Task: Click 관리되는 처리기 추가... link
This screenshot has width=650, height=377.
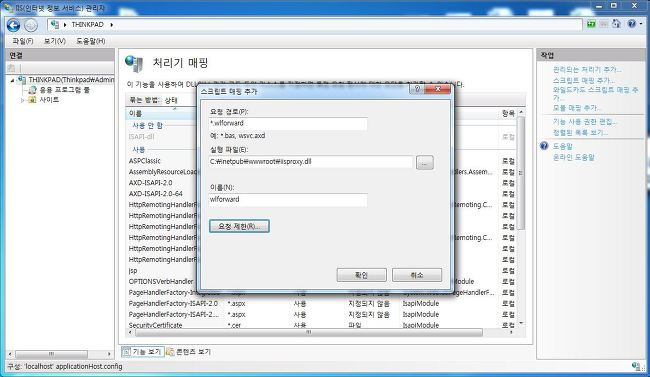Action: coord(587,69)
